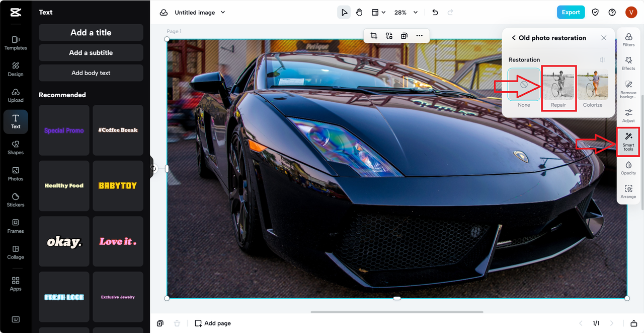Open the Collage sidebar panel
Image resolution: width=644 pixels, height=333 pixels.
16,252
